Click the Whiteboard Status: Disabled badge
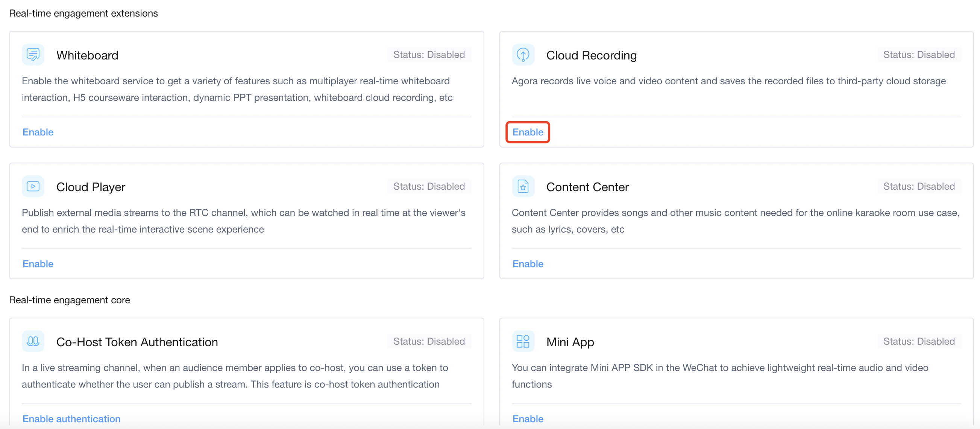 tap(429, 55)
